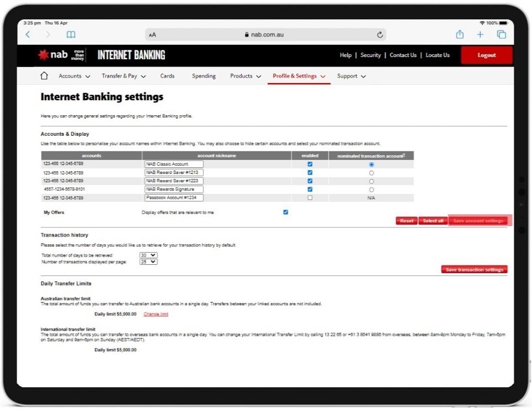
Task: Click the Change limit link
Action: [156, 314]
